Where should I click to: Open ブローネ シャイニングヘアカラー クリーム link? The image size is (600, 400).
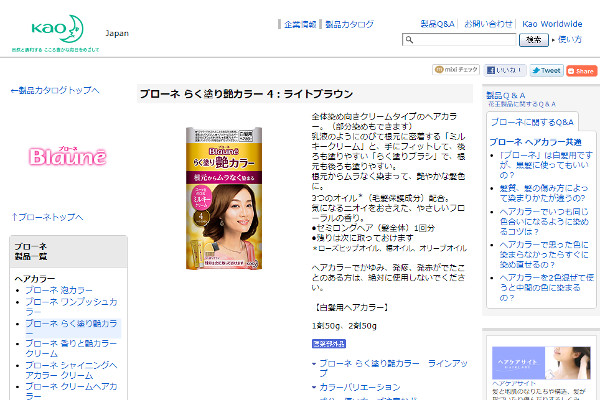[x=71, y=370]
